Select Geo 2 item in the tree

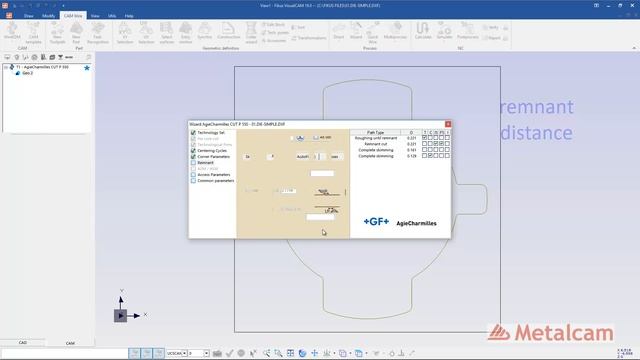click(27, 73)
